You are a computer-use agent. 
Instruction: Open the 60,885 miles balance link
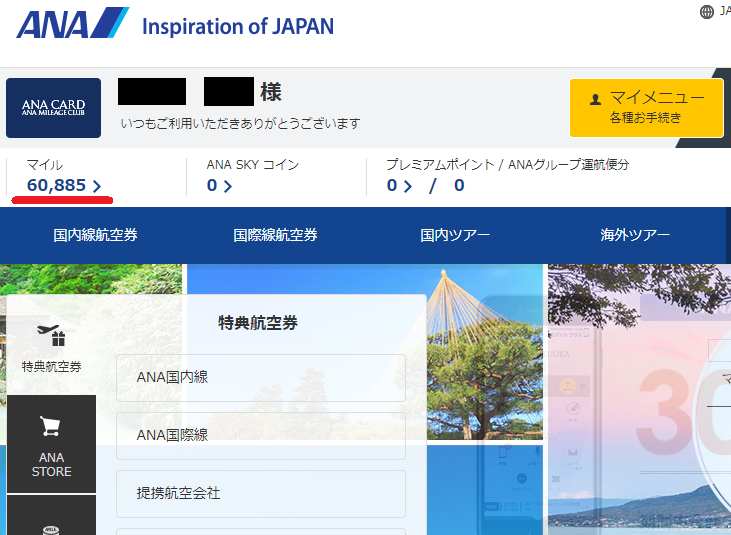(64, 185)
